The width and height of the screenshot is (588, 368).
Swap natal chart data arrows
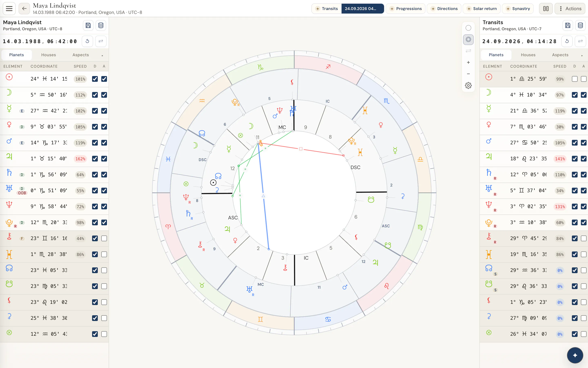click(x=101, y=41)
